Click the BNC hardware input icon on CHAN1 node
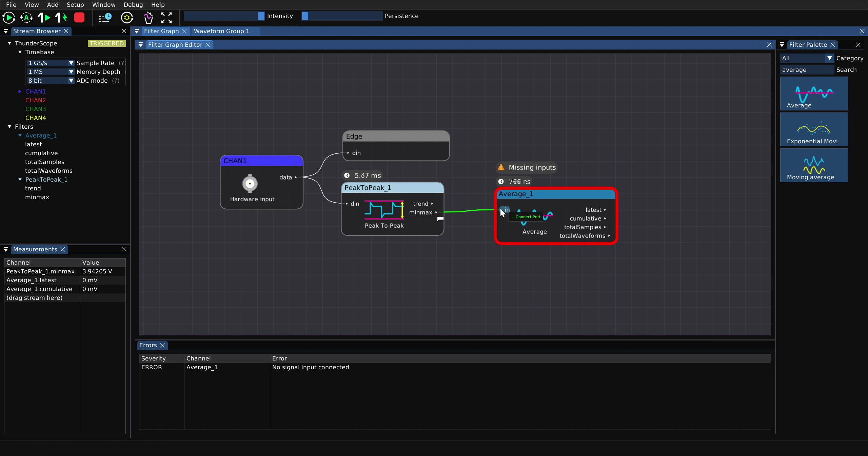868x456 pixels. tap(250, 184)
